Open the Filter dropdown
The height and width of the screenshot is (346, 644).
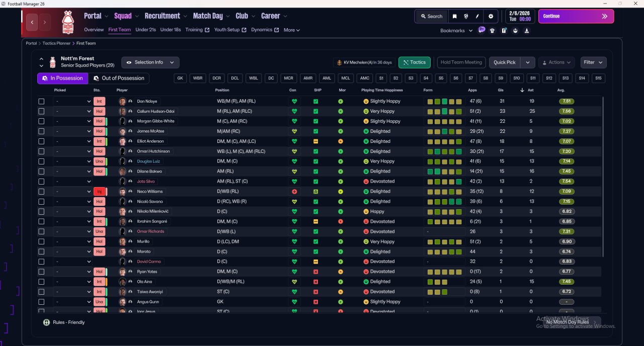pyautogui.click(x=593, y=62)
